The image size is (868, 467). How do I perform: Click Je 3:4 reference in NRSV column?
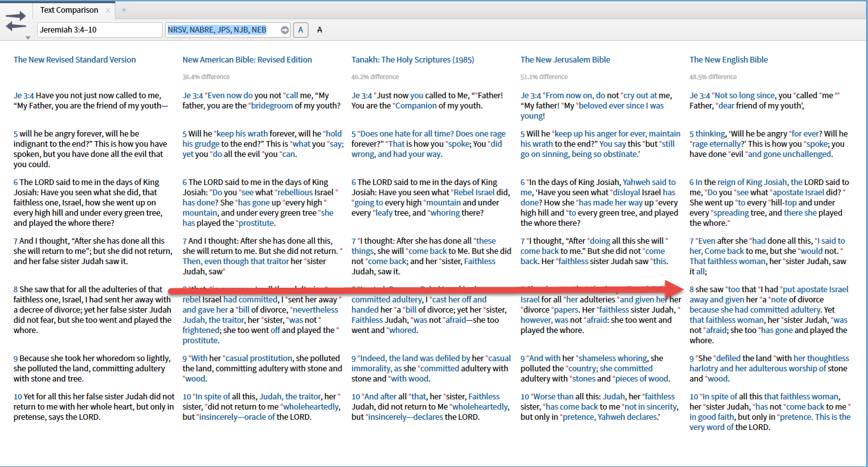pos(24,96)
